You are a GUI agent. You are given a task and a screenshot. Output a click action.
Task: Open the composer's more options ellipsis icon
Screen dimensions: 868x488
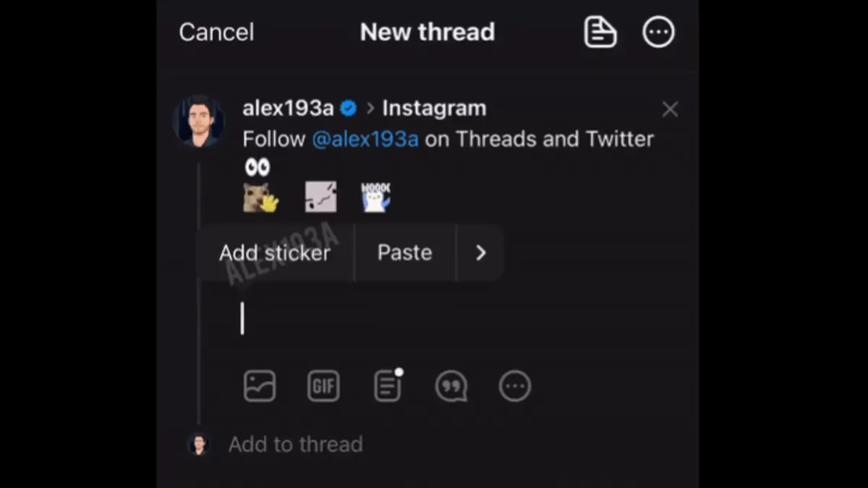[x=515, y=386]
